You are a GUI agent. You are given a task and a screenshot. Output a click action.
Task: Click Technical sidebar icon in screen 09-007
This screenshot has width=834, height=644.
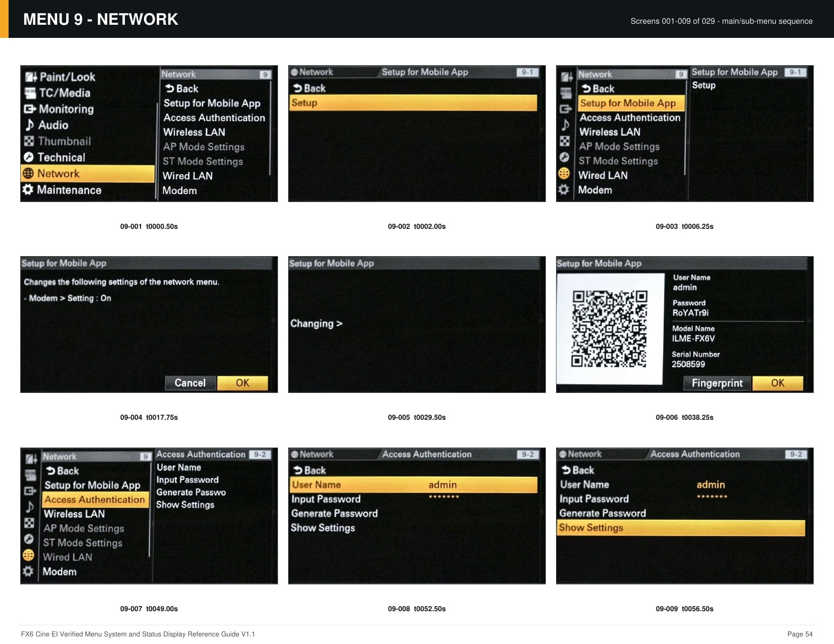29,539
